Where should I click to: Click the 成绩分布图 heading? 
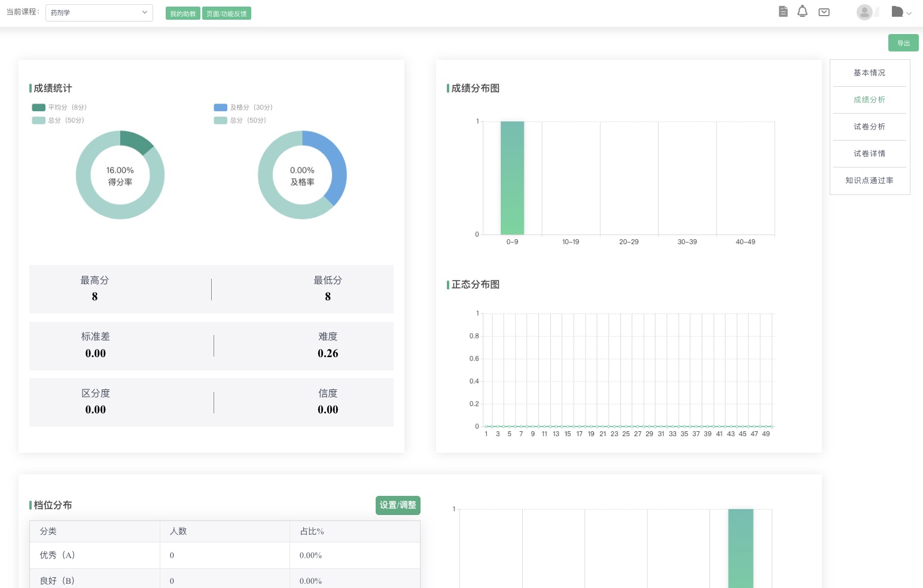(476, 89)
